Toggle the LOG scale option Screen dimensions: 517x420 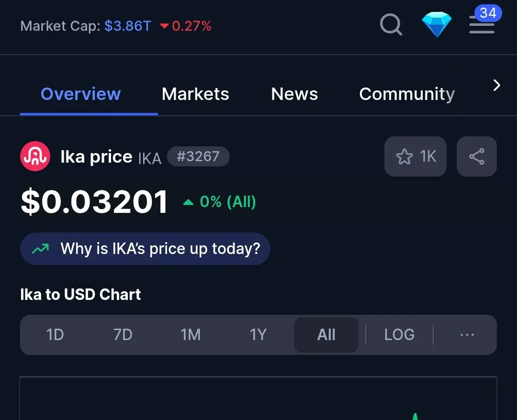click(399, 335)
